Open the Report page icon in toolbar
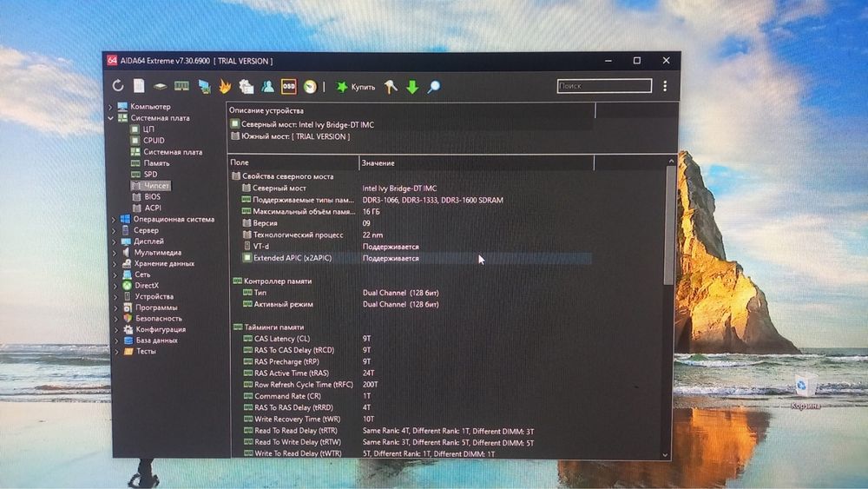Viewport: 868px width, 489px height. click(139, 86)
